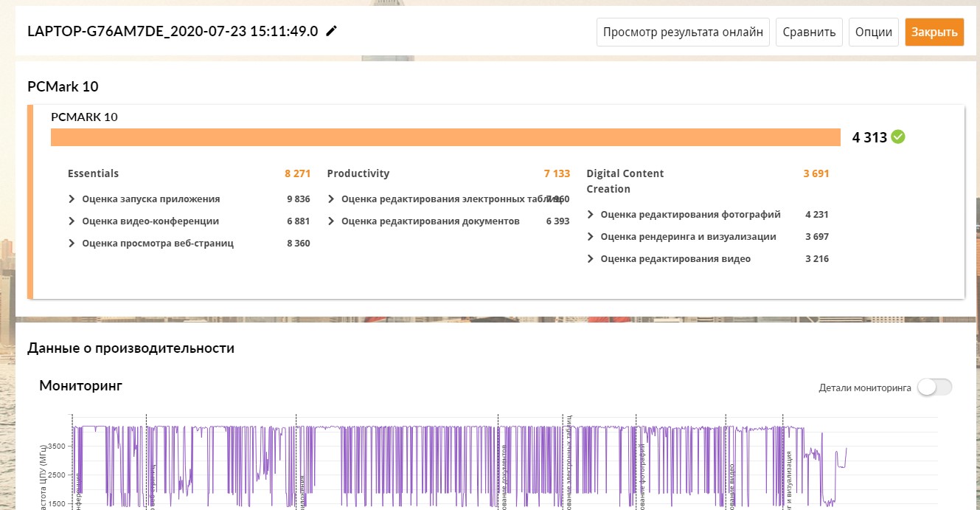The height and width of the screenshot is (510, 980).
Task: Click the Productivity score 7 133
Action: [x=557, y=174]
